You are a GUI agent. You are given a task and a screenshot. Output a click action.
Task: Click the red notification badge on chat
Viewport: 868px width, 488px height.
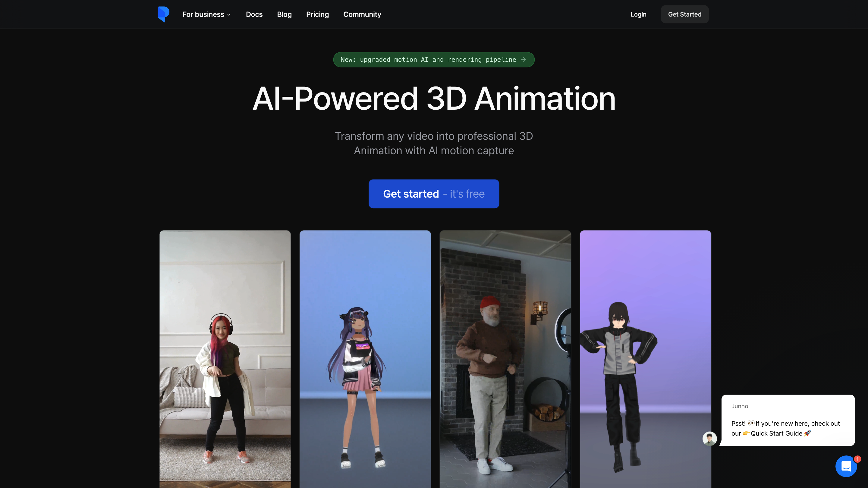tap(857, 459)
